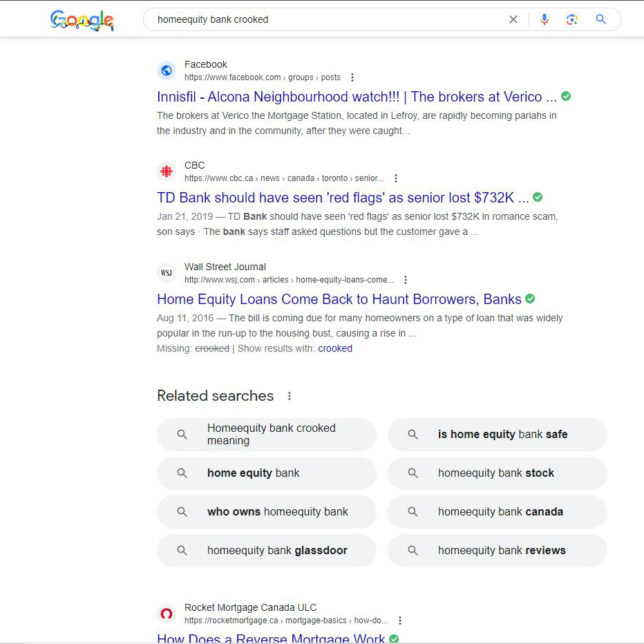
Task: Start a voice search with the microphone
Action: tap(544, 19)
